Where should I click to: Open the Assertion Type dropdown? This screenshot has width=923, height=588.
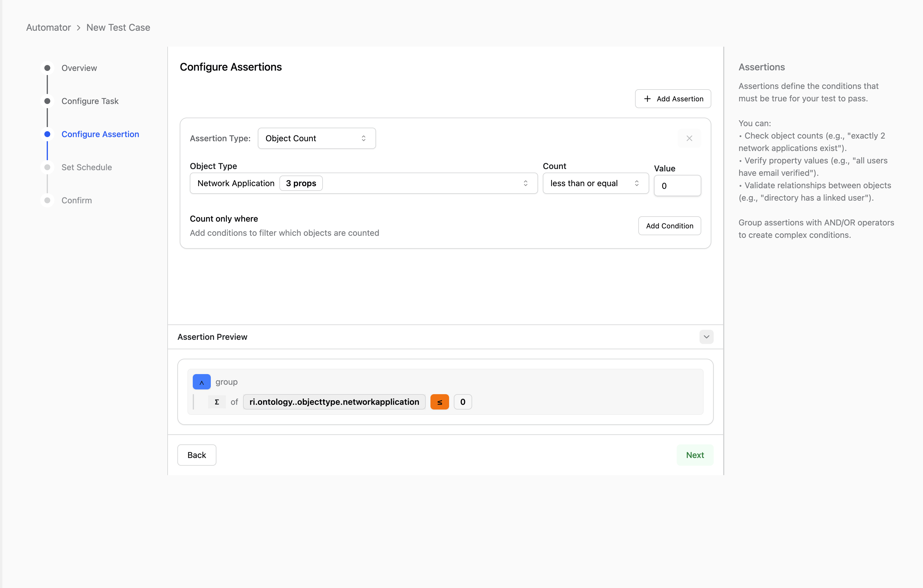(x=316, y=138)
